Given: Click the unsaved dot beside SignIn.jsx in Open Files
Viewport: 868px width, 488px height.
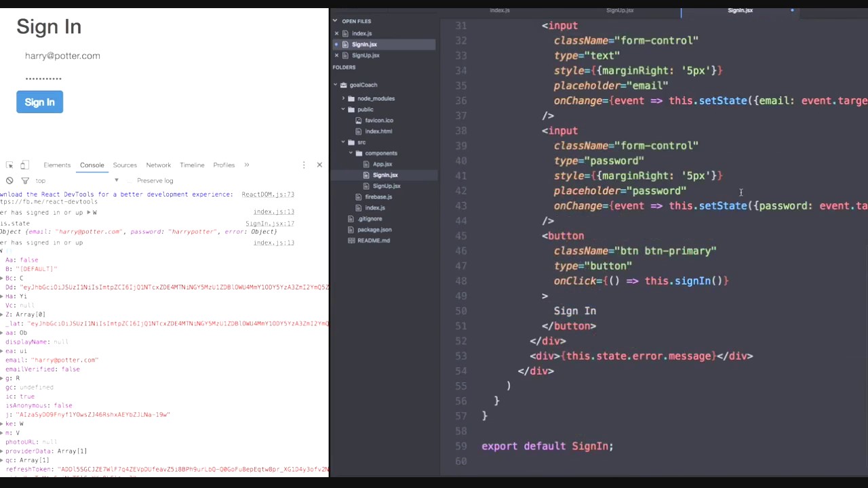Looking at the screenshot, I should coord(336,44).
